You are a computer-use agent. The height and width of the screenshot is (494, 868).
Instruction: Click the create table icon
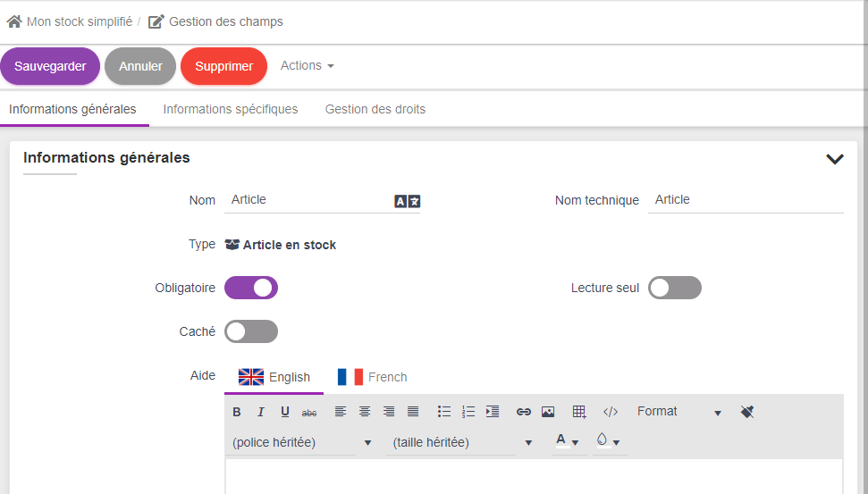(579, 412)
